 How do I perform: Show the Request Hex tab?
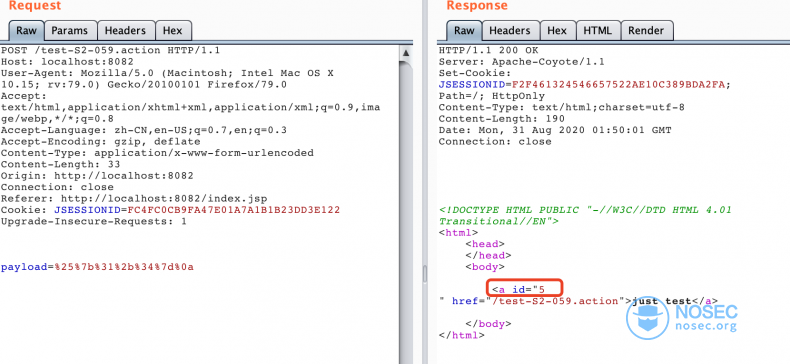pos(173,31)
